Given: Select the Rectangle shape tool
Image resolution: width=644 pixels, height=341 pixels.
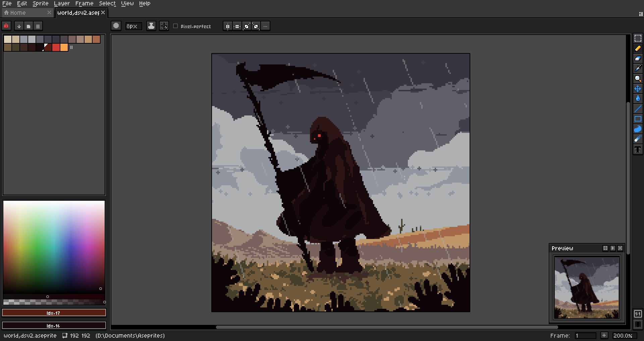Looking at the screenshot, I should pos(638,119).
